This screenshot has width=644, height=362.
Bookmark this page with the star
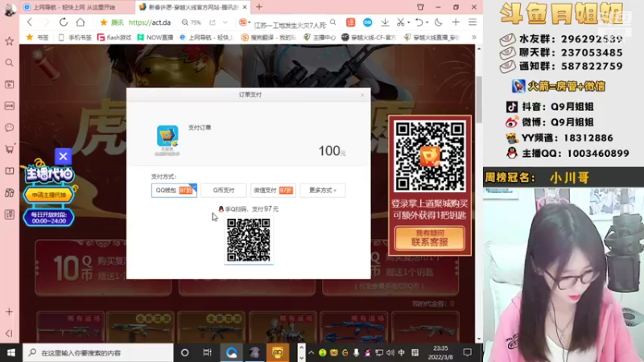coord(104,23)
